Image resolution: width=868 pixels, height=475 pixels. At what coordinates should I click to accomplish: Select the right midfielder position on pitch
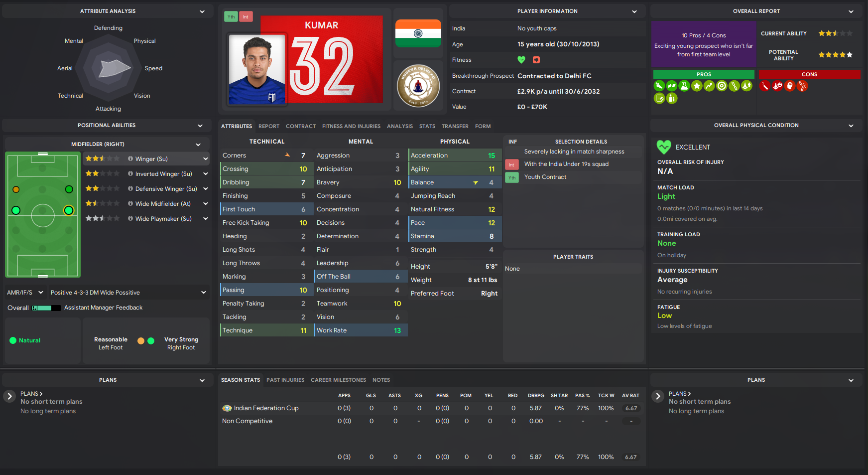[69, 210]
